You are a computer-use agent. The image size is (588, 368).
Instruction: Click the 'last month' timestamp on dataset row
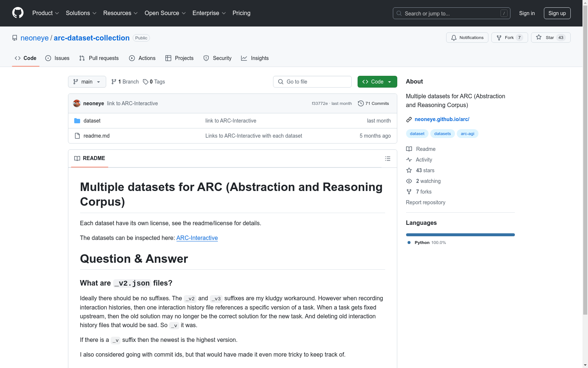379,121
